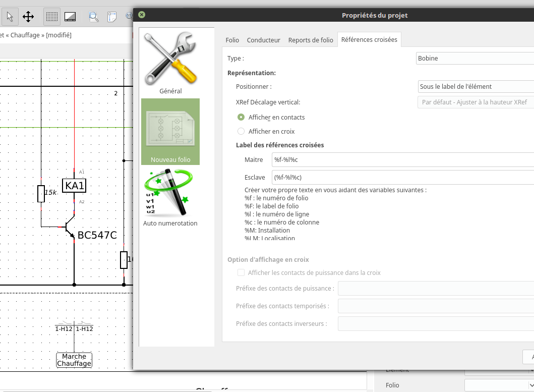Select the Afficher en contacts option
The width and height of the screenshot is (534, 392).
(241, 117)
